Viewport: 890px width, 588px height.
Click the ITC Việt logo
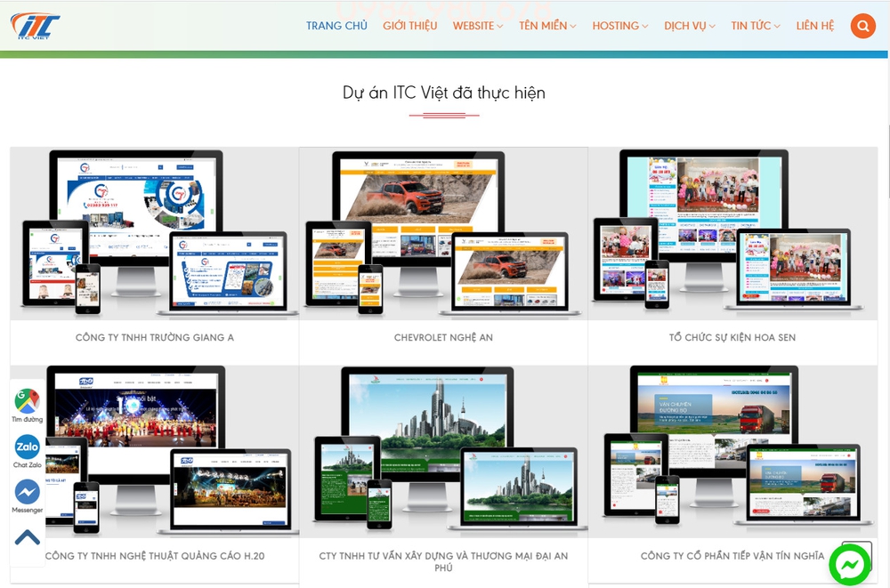pos(36,26)
